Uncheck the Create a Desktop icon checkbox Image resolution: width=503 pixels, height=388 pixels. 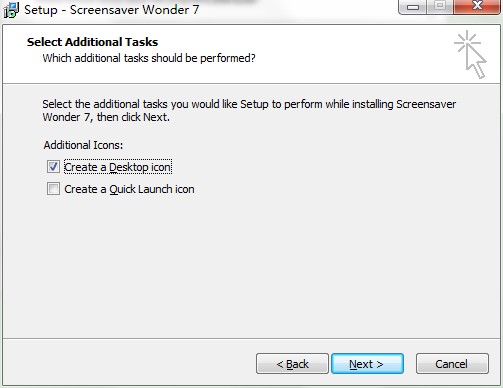[x=53, y=167]
